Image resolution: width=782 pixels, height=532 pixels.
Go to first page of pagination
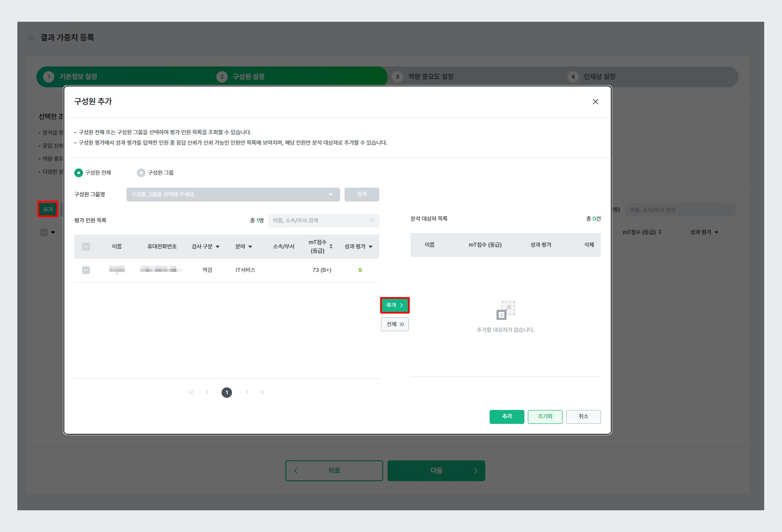pyautogui.click(x=191, y=392)
